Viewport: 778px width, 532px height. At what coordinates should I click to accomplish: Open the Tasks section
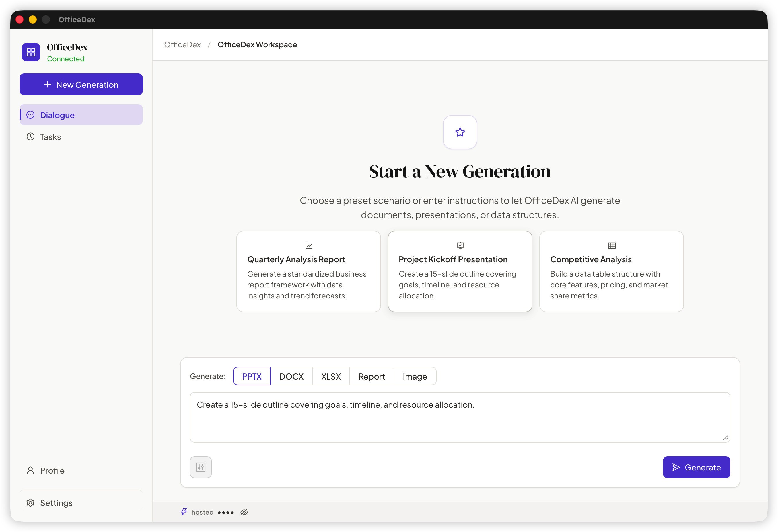81,136
